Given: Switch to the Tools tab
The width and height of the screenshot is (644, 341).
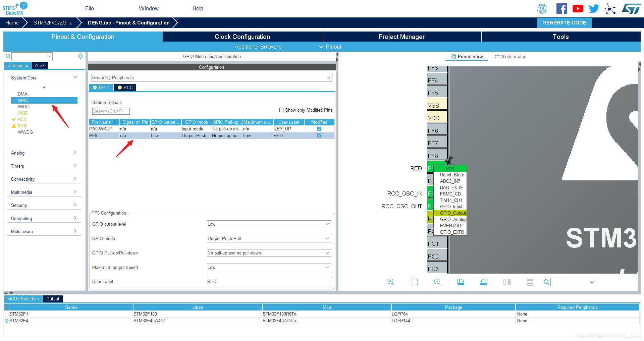Looking at the screenshot, I should tap(561, 37).
